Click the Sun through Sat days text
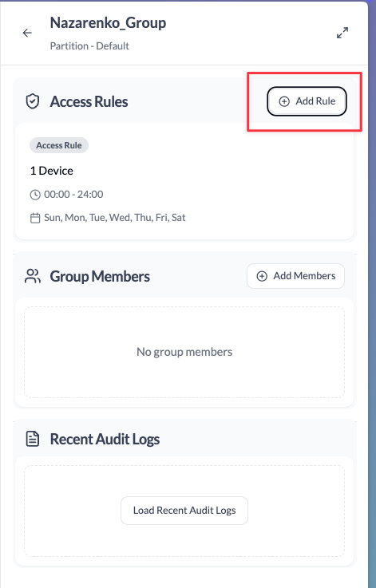Viewport: 376px width, 588px height. tap(115, 218)
